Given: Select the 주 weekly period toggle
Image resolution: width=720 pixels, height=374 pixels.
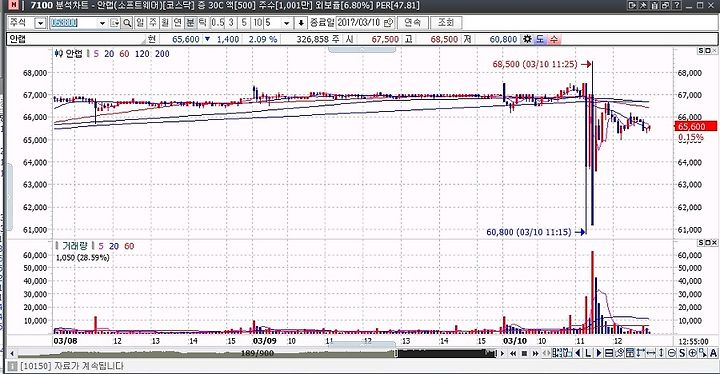Looking at the screenshot, I should pyautogui.click(x=152, y=23).
